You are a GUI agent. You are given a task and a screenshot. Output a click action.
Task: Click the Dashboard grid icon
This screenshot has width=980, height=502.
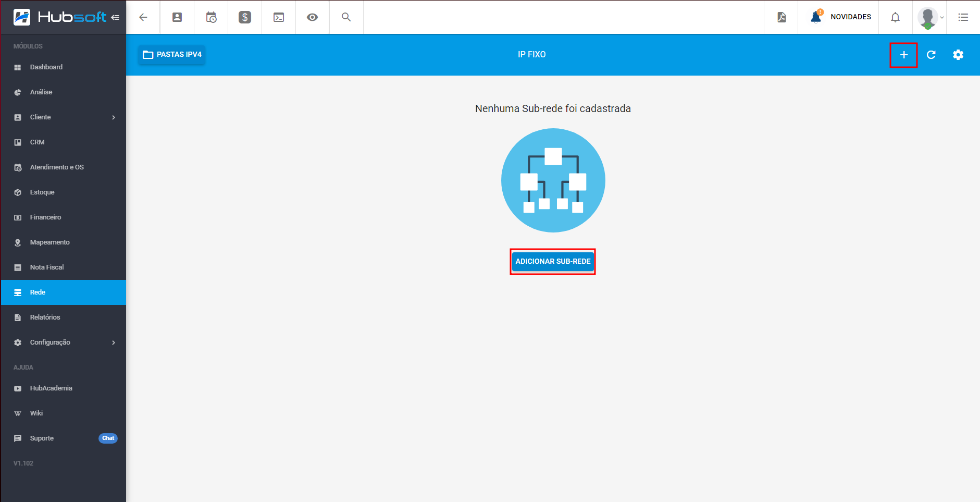18,67
